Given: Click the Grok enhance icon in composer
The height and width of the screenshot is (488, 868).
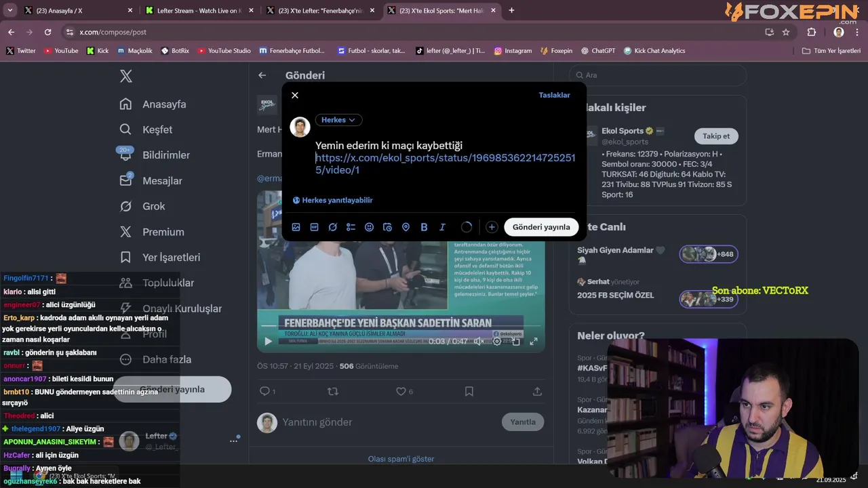Looking at the screenshot, I should [x=332, y=227].
